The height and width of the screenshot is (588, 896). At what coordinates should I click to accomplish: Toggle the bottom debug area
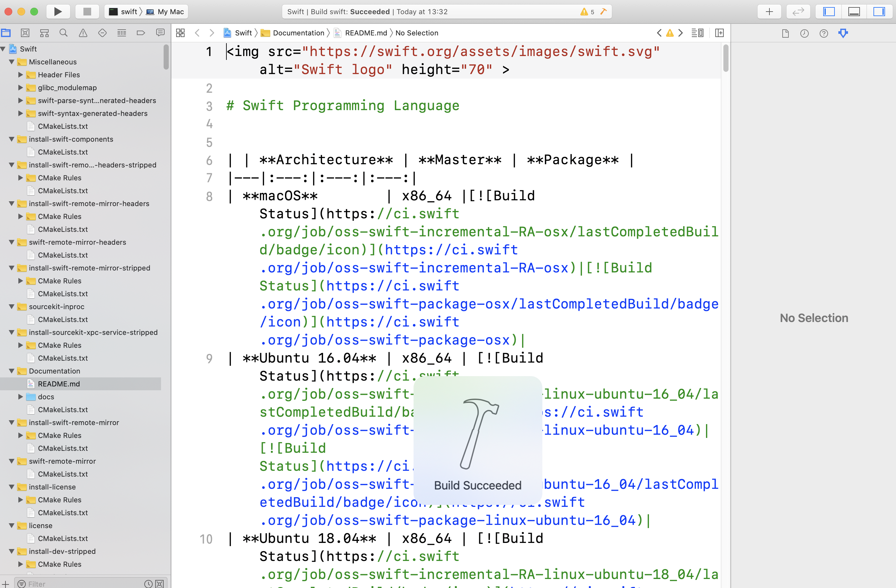[854, 12]
